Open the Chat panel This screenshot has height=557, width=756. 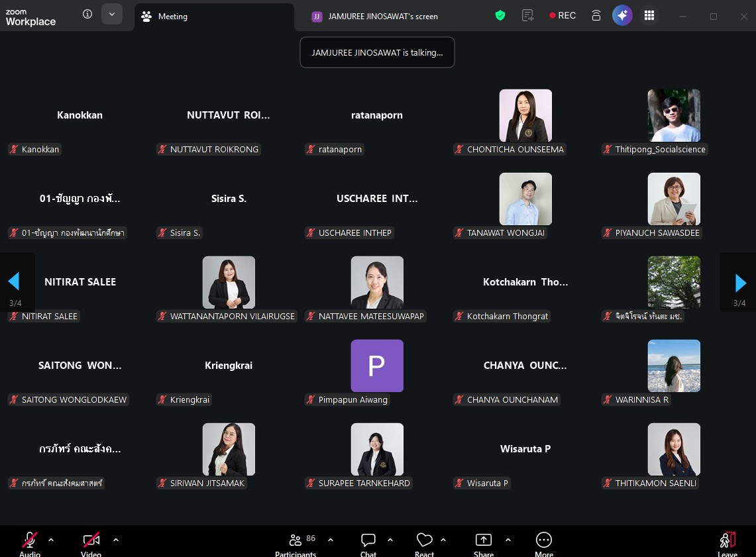click(368, 544)
